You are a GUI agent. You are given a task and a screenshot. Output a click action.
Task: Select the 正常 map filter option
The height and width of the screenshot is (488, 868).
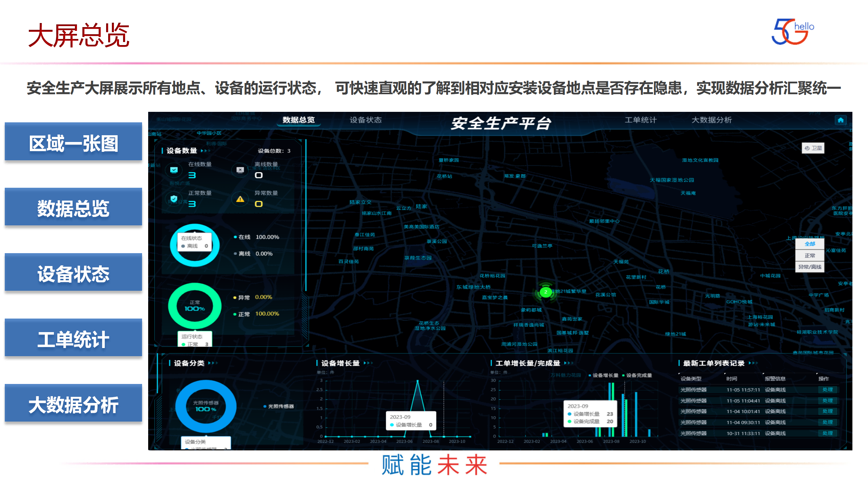pyautogui.click(x=810, y=256)
